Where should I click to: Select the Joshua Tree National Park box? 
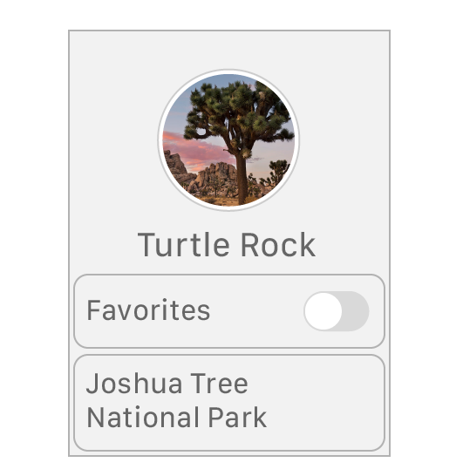(x=229, y=403)
